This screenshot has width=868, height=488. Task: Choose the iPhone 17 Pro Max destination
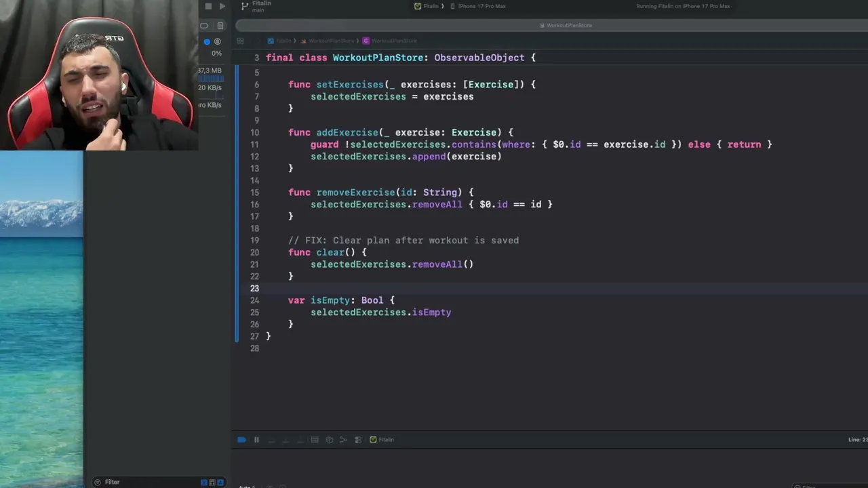point(477,6)
